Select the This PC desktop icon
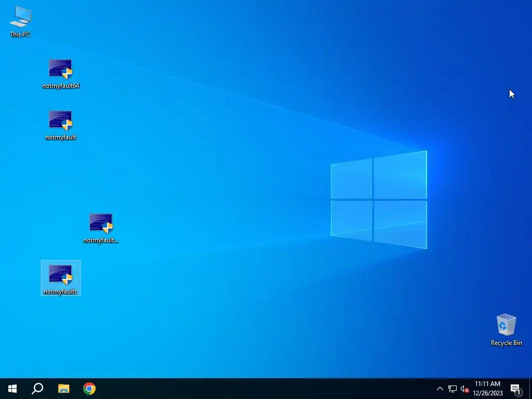 pos(20,22)
